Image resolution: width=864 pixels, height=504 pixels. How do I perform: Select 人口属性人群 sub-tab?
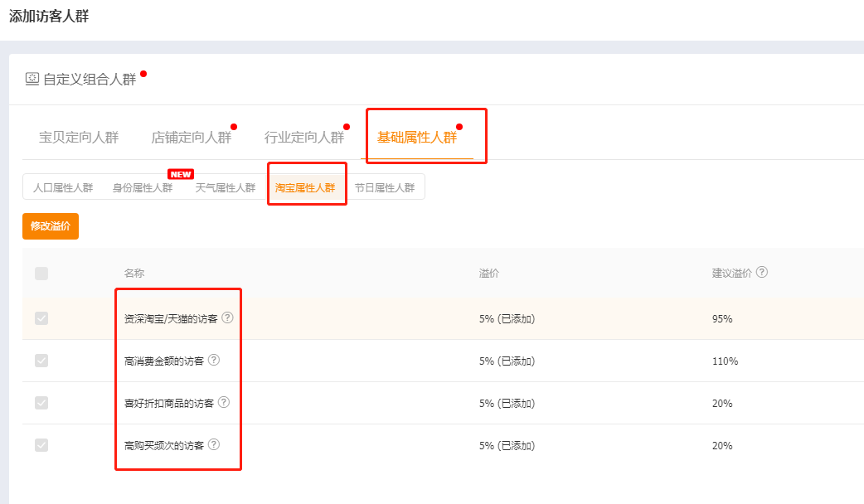[63, 188]
